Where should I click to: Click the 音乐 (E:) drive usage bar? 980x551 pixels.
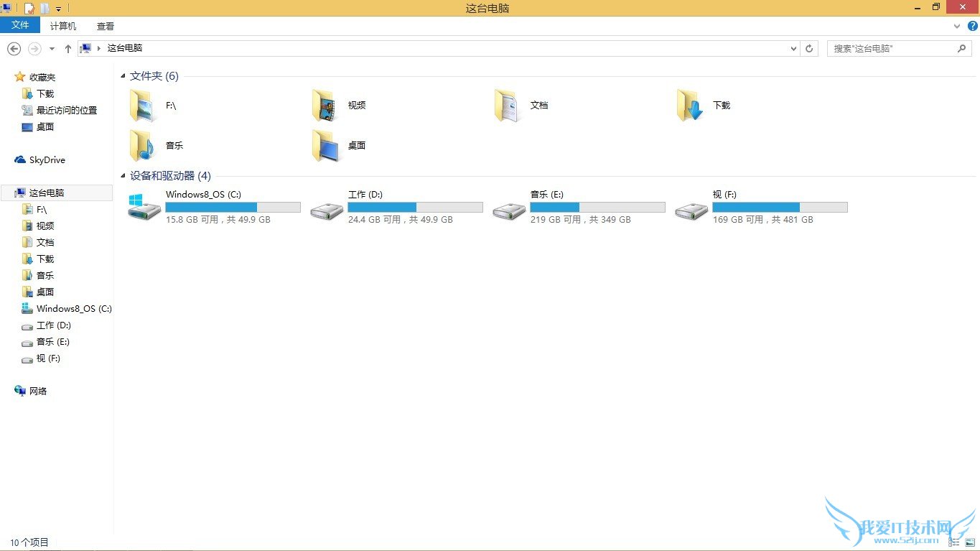pos(598,207)
